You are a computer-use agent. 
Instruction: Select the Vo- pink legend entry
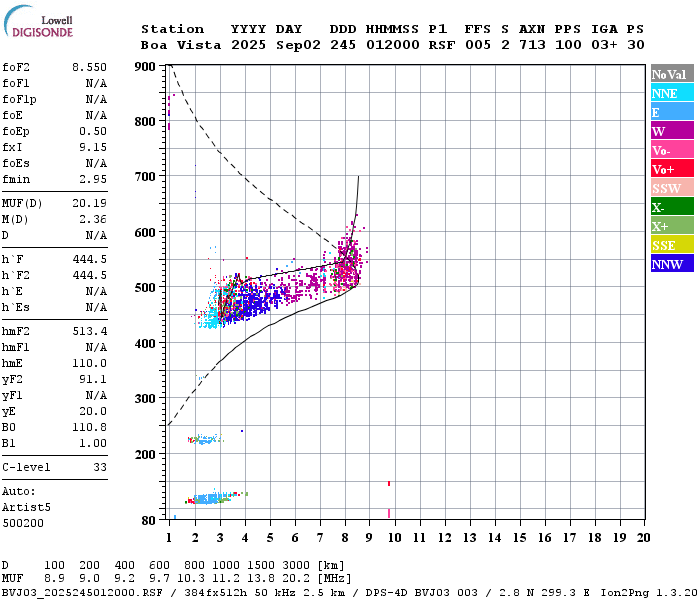(672, 150)
